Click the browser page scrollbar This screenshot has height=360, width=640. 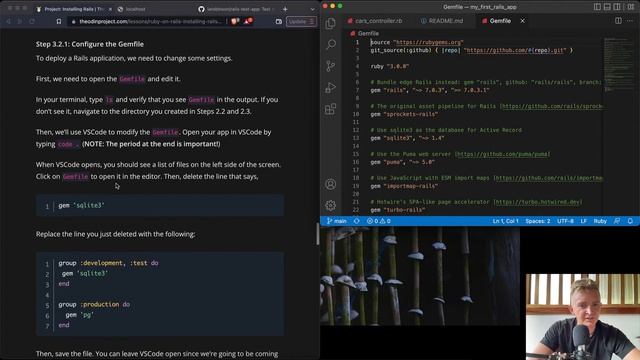(x=318, y=233)
